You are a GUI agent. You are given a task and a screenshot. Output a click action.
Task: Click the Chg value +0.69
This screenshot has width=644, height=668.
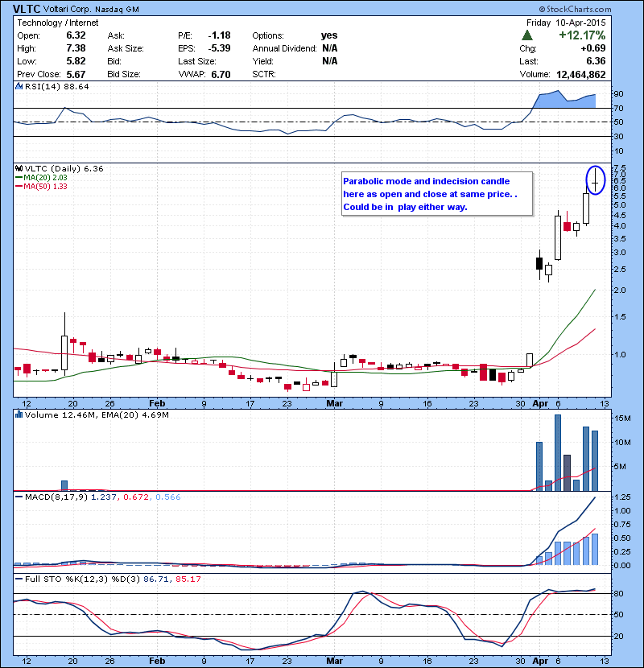pos(592,48)
